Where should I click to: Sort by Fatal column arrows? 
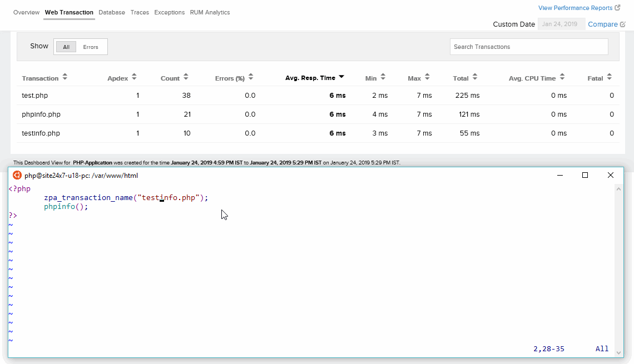pos(610,78)
